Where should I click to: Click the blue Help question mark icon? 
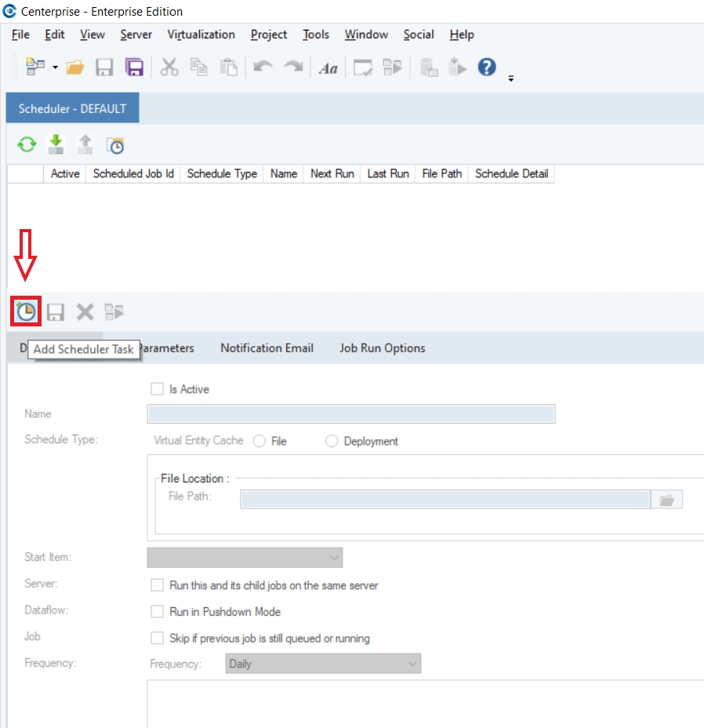coord(487,67)
